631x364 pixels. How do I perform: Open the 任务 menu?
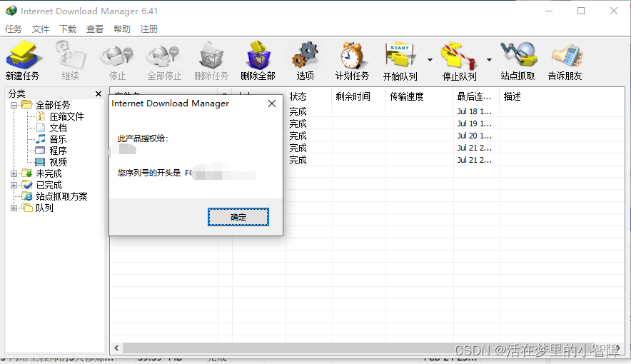(14, 29)
